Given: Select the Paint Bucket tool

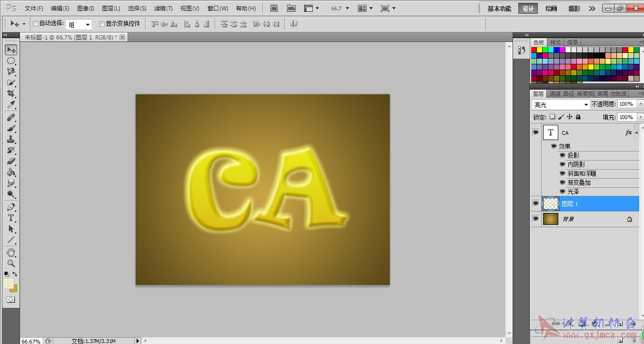Looking at the screenshot, I should pyautogui.click(x=10, y=172).
